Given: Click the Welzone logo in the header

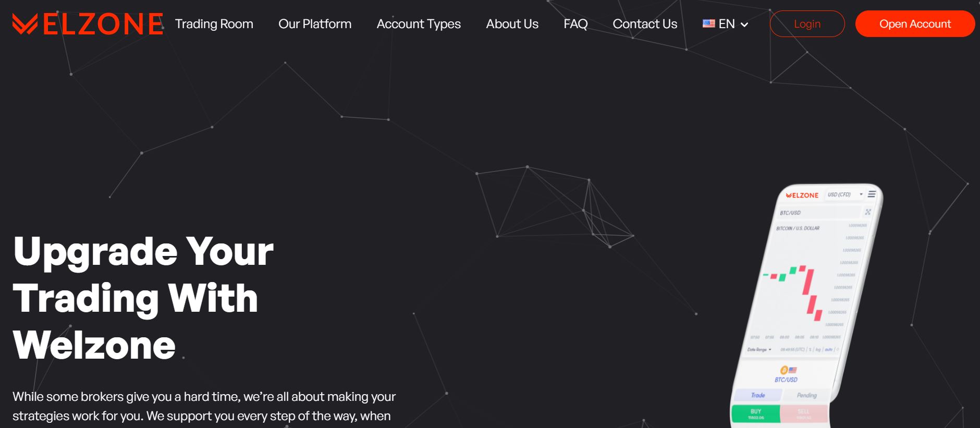Looking at the screenshot, I should 88,24.
